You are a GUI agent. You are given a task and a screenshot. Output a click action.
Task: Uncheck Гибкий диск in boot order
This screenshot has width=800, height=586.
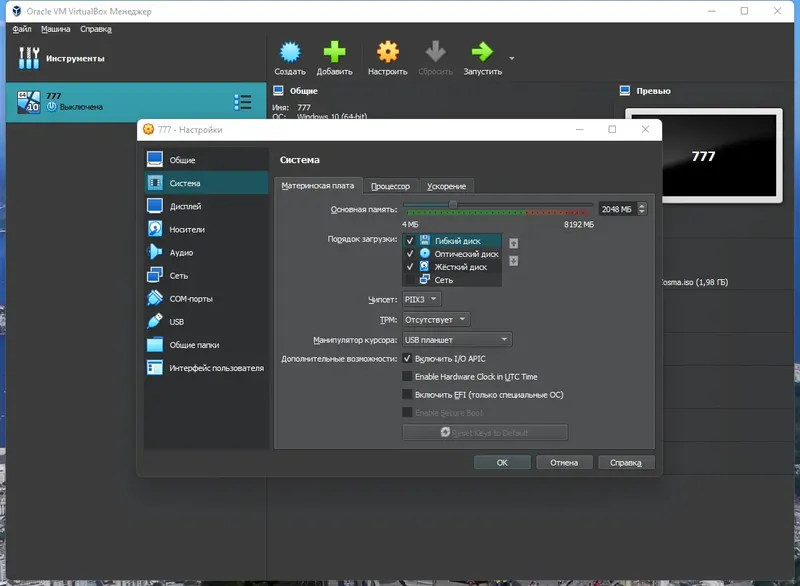[410, 241]
